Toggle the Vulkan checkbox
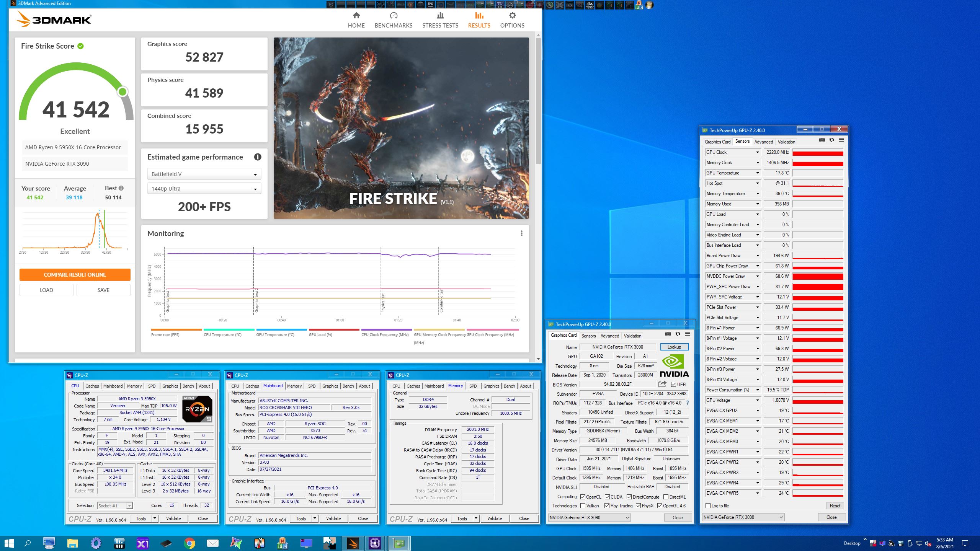The image size is (980, 551). pos(583,506)
